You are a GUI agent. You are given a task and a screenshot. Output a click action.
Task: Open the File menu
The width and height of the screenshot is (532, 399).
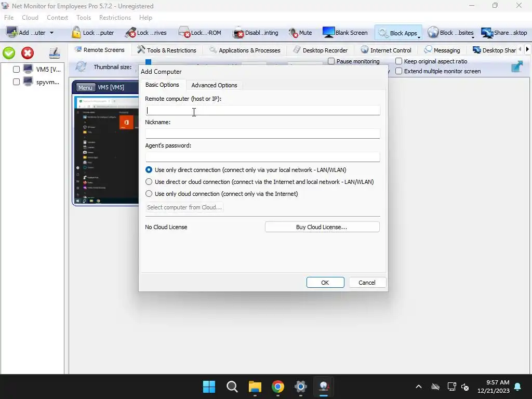[x=9, y=18]
